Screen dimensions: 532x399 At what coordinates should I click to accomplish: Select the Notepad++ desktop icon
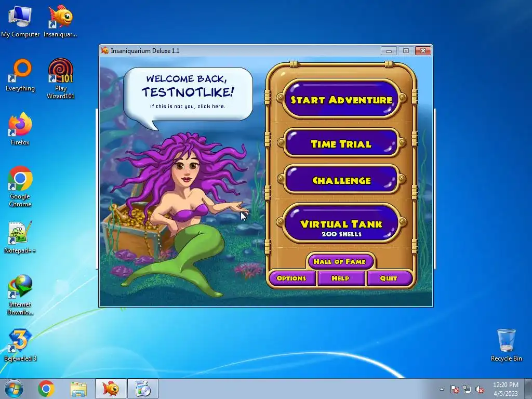[x=20, y=237]
